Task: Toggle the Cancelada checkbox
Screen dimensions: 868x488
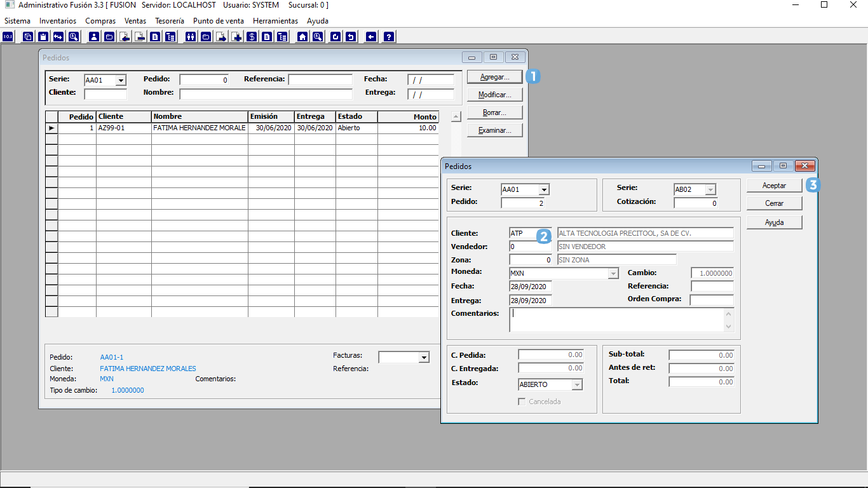Action: point(522,402)
